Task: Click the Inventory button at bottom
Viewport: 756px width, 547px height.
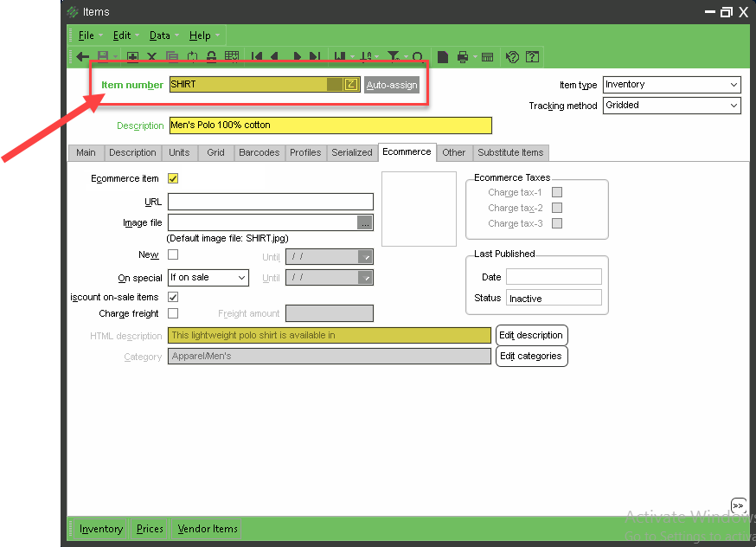Action: (101, 529)
